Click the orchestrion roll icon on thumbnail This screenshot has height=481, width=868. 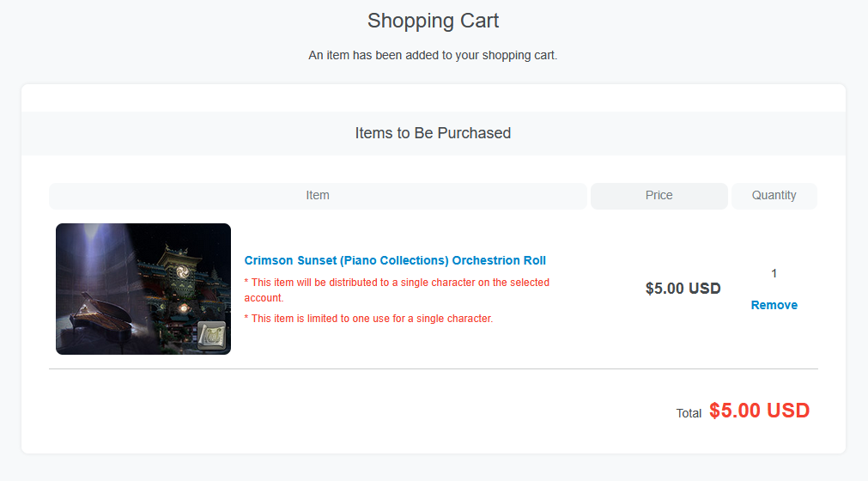(211, 336)
